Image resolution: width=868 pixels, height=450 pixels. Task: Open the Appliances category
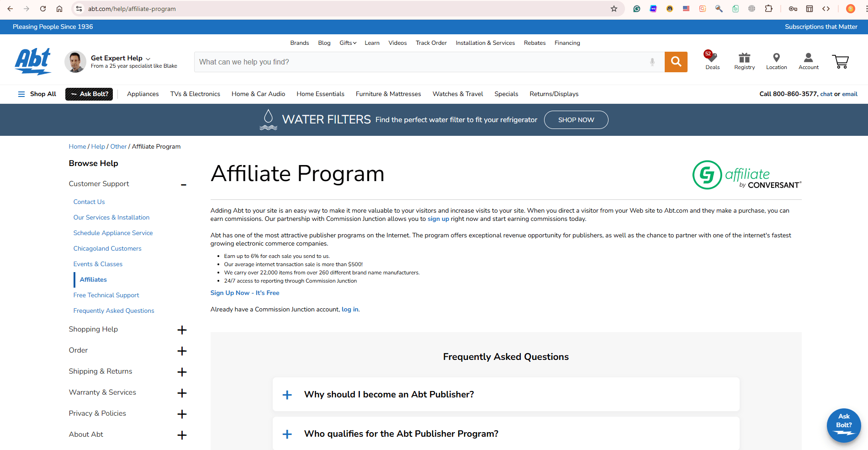tap(143, 94)
